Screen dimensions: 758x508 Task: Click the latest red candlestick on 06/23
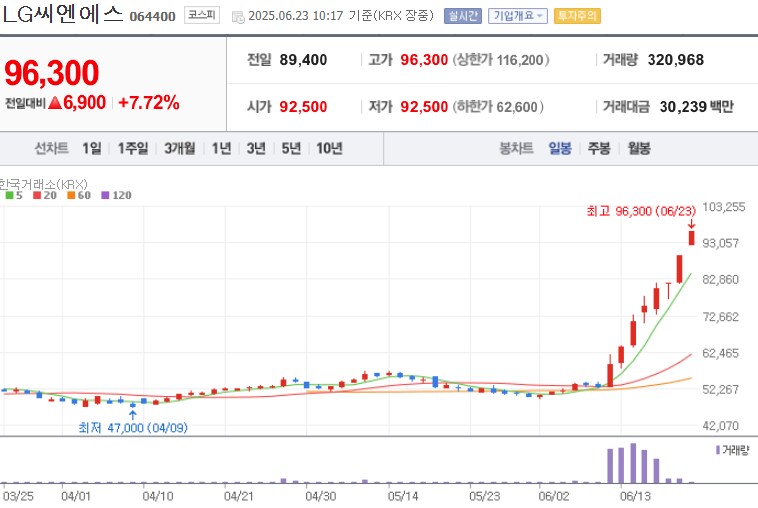(692, 238)
